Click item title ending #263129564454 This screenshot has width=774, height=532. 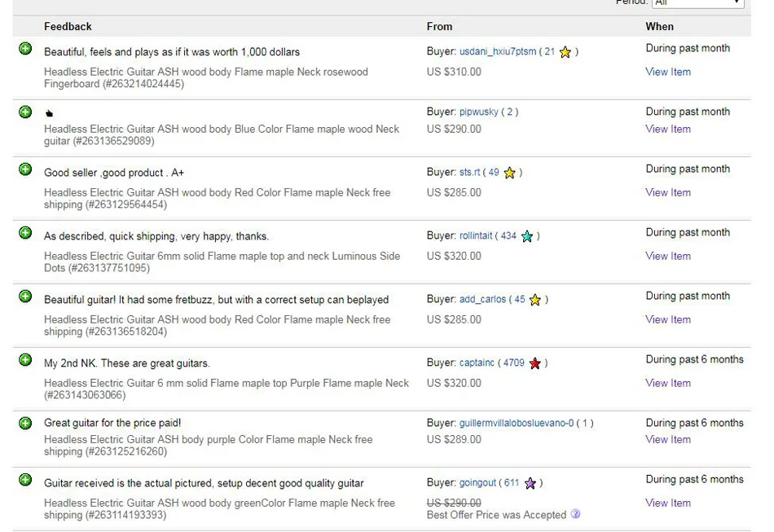(x=218, y=199)
